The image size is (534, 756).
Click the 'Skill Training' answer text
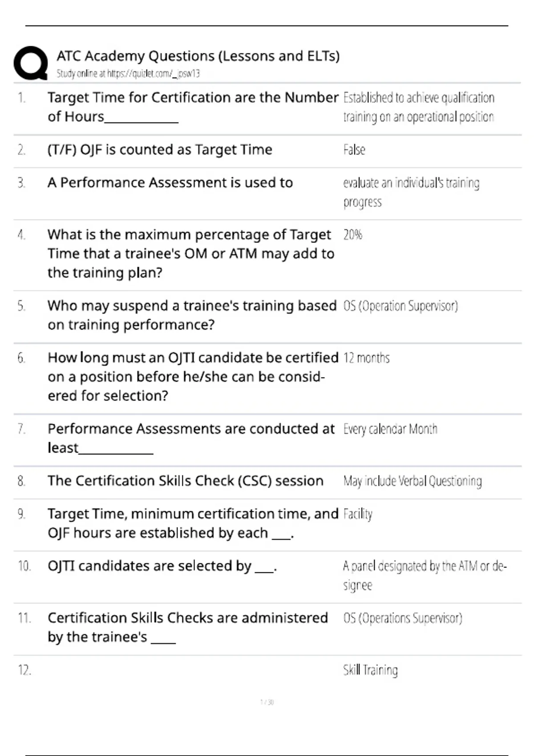click(x=370, y=670)
